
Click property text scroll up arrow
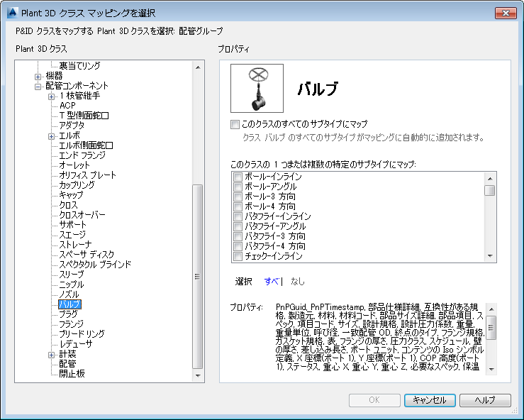[x=491, y=309]
